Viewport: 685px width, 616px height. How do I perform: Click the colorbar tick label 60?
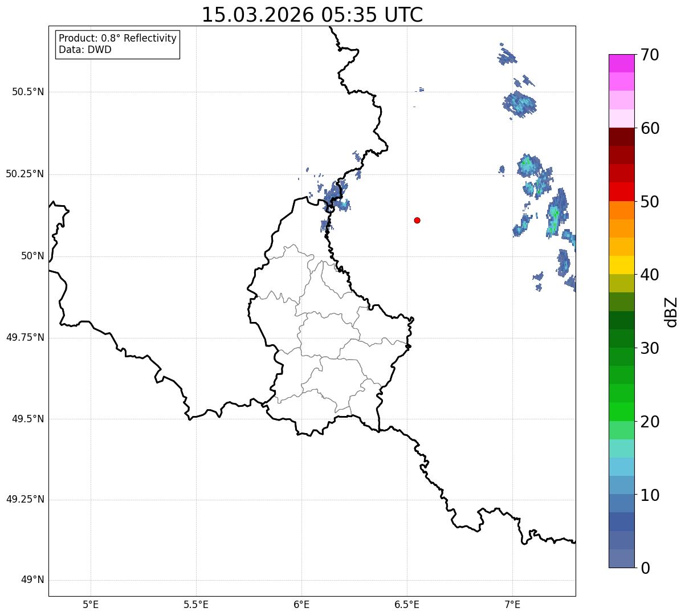[650, 128]
